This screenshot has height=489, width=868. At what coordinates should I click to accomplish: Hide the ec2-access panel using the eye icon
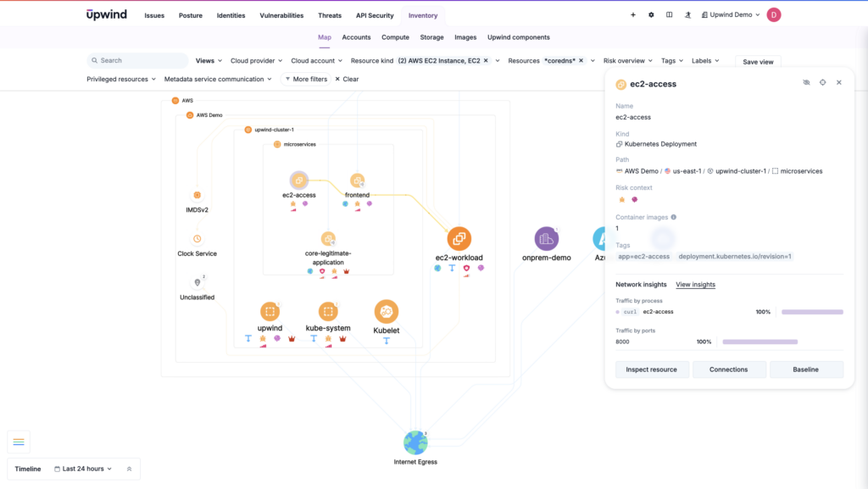(805, 82)
